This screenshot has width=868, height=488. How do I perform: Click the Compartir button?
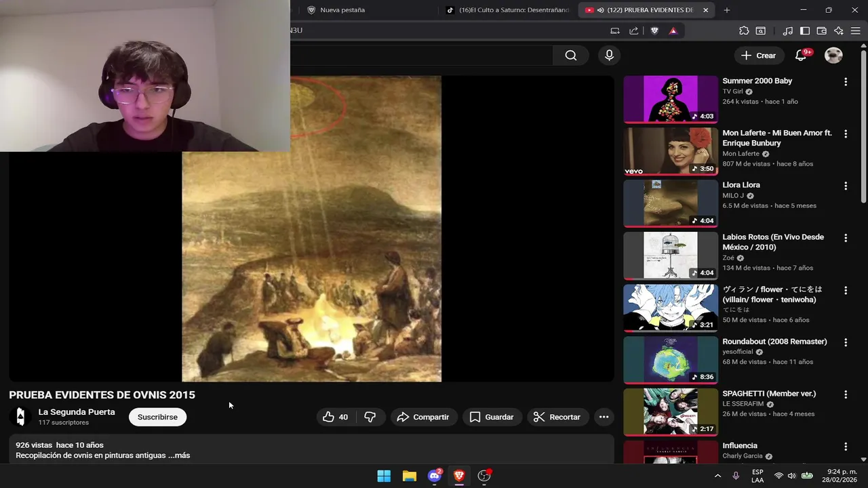point(423,417)
